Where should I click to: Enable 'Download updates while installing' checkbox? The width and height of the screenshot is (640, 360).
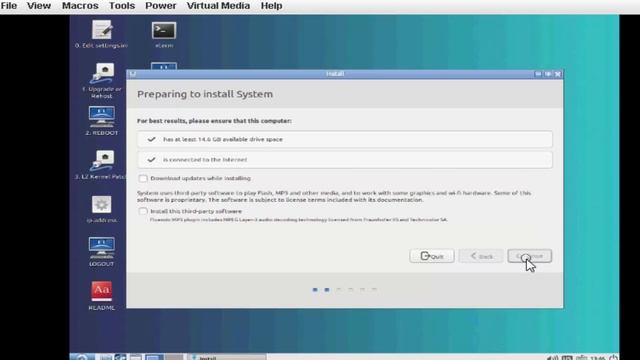click(143, 178)
